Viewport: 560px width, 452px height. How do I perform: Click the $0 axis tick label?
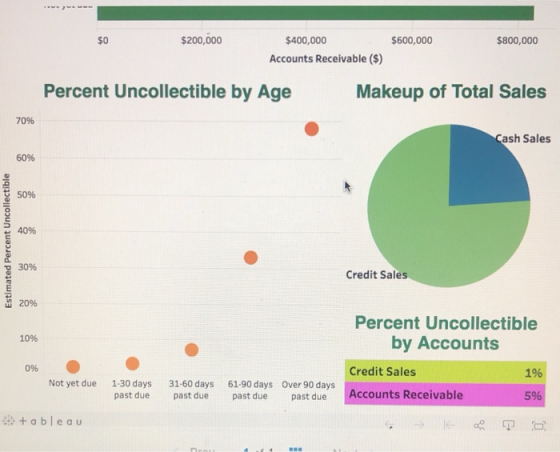pyautogui.click(x=103, y=40)
